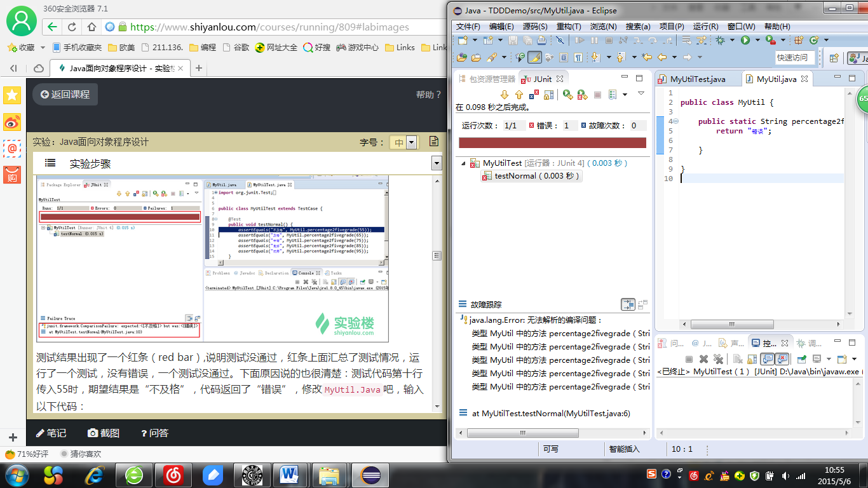Toggle Console Scroll Lock icon
The height and width of the screenshot is (488, 868).
click(752, 359)
